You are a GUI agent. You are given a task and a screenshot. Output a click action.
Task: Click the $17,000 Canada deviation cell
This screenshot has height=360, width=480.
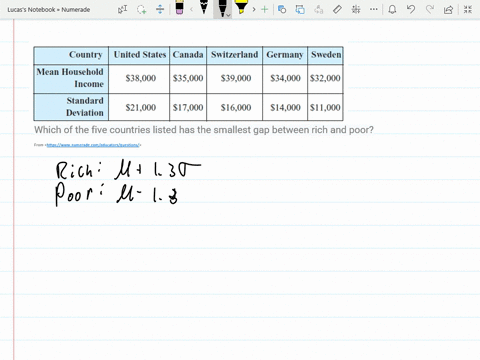click(x=188, y=107)
